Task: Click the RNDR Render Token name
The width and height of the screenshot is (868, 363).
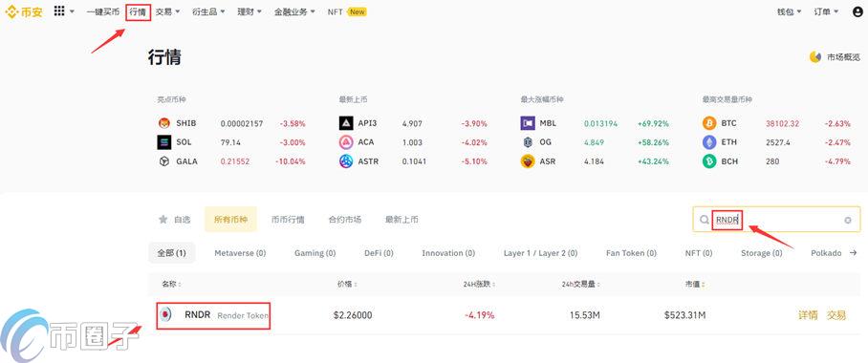Action: click(x=227, y=315)
